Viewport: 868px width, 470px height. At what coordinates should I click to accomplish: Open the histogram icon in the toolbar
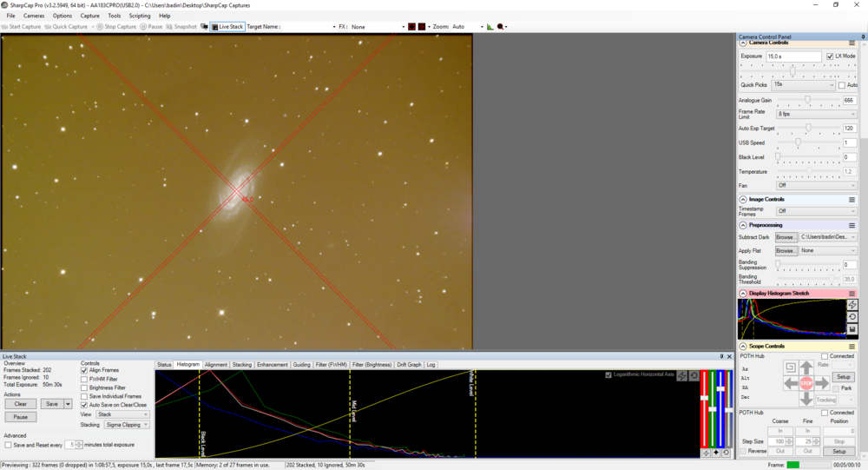pos(490,27)
